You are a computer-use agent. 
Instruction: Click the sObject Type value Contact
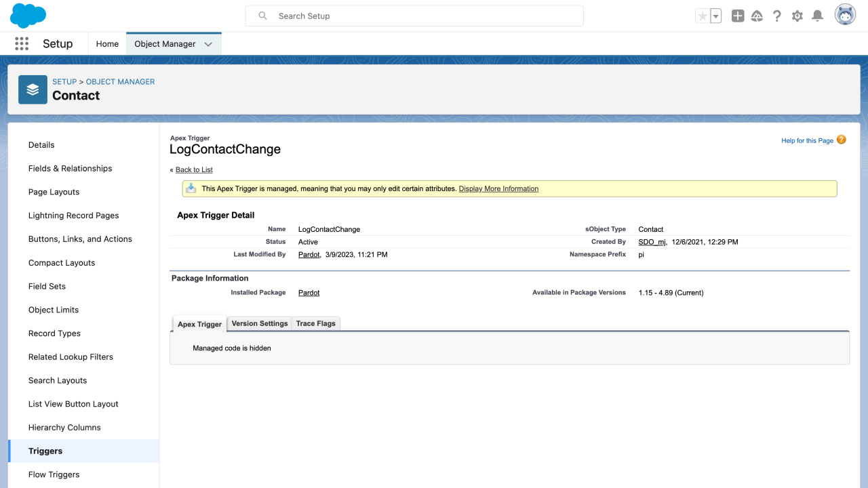(651, 229)
